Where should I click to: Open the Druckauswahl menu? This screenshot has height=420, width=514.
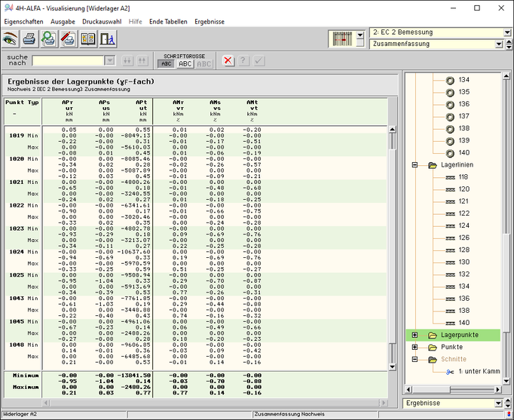coord(102,22)
